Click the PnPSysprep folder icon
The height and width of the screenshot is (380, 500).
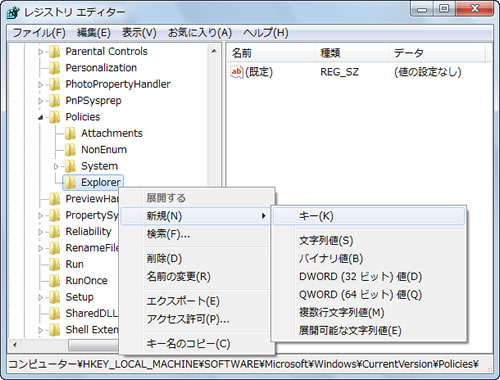tap(54, 101)
